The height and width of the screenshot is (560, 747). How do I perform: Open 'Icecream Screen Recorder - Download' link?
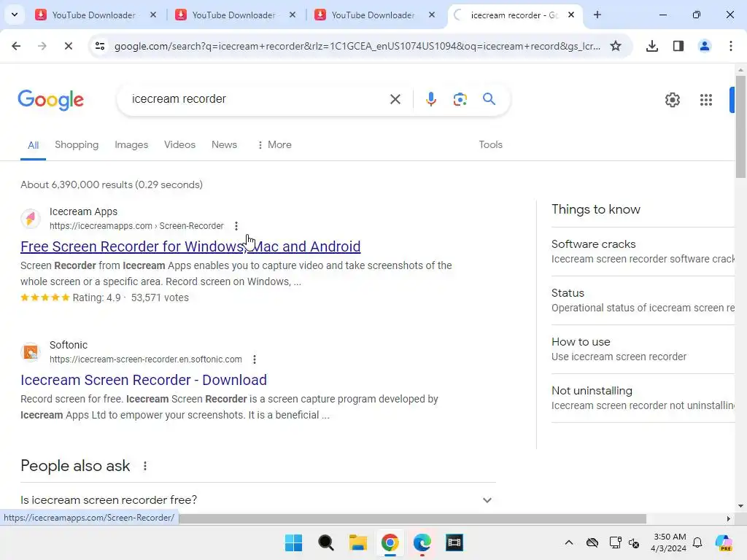point(144,380)
